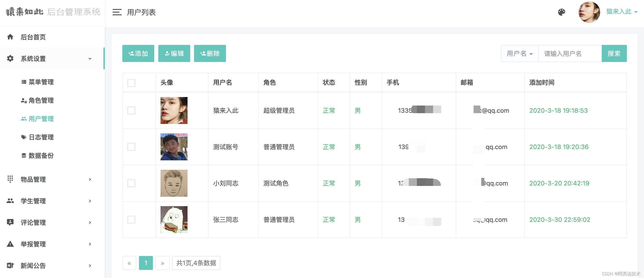Open the theme color palette icon
The height and width of the screenshot is (278, 644).
click(561, 12)
